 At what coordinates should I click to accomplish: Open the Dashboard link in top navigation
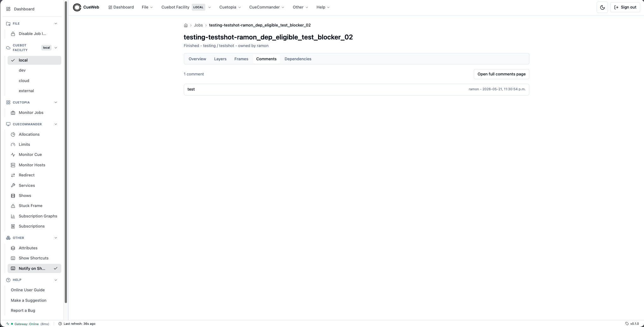121,7
